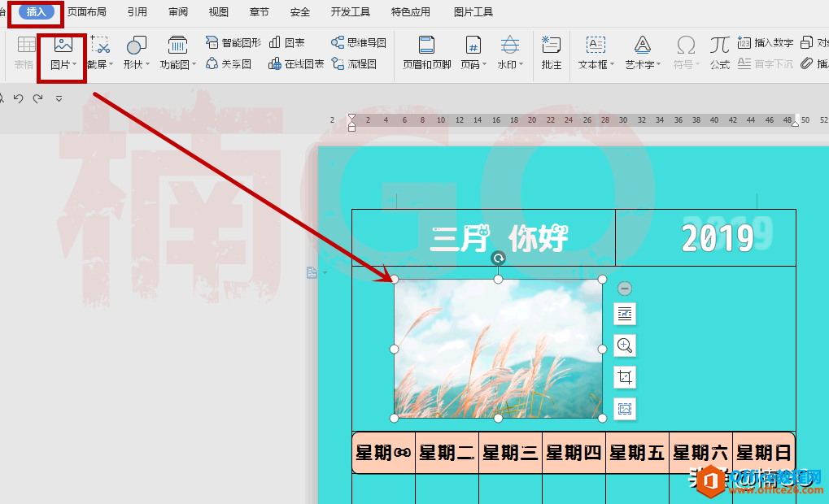Click the 页码 page number icon
Image resolution: width=829 pixels, height=504 pixels.
coord(473,46)
